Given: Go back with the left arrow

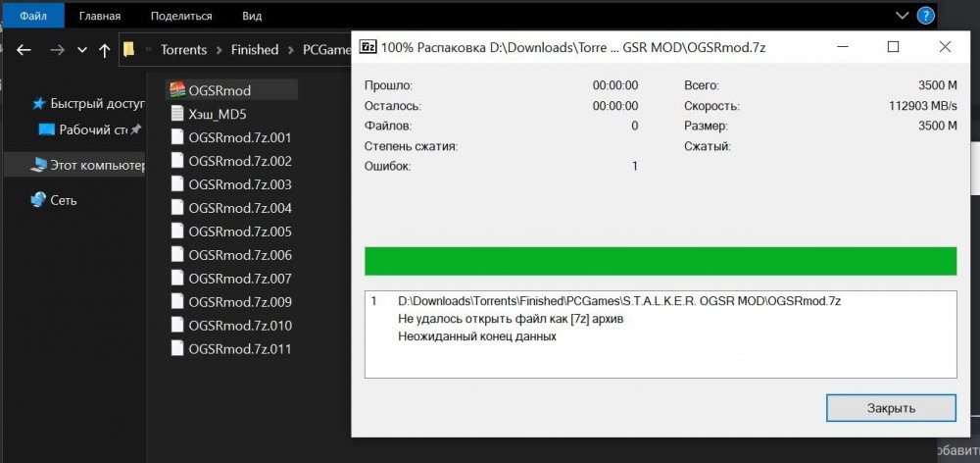Looking at the screenshot, I should coord(24,50).
